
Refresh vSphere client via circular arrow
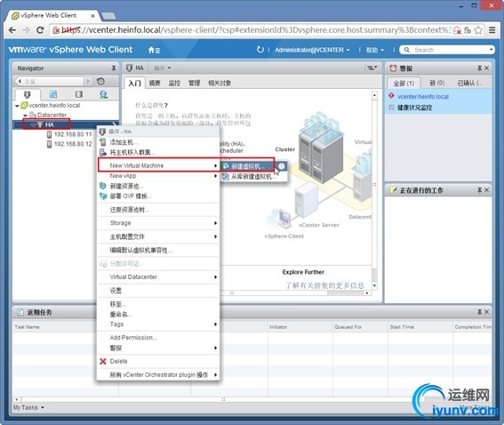pos(260,50)
